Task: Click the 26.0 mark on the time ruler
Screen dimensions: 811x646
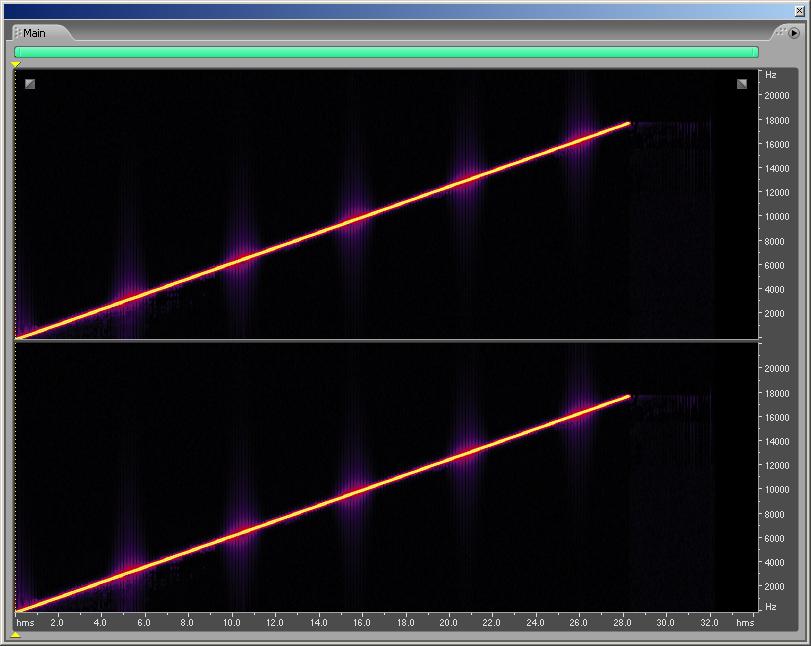Action: 578,623
